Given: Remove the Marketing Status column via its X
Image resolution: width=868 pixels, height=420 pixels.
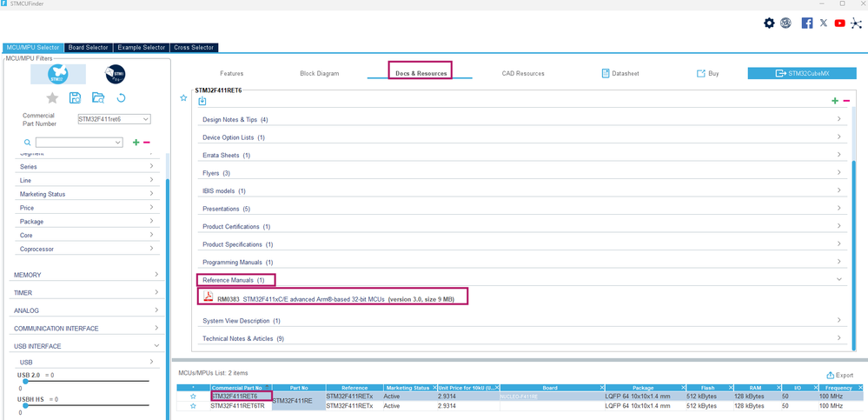Looking at the screenshot, I should 434,388.
